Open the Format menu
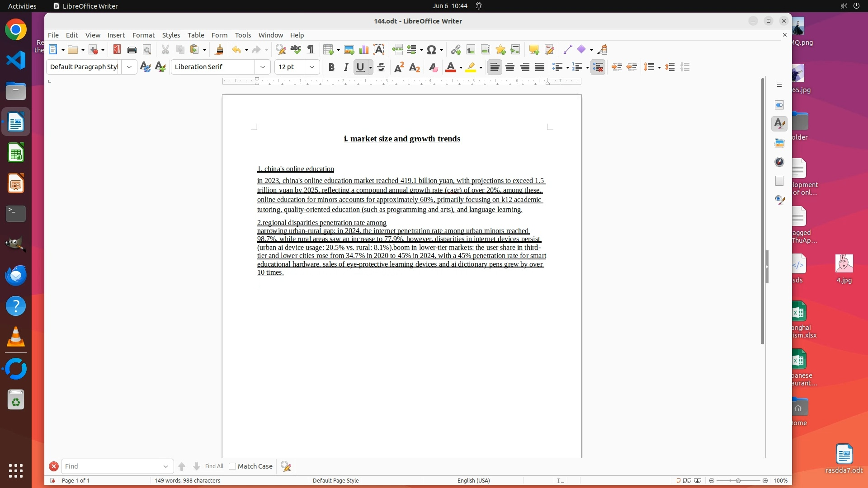The height and width of the screenshot is (488, 868). (x=143, y=35)
